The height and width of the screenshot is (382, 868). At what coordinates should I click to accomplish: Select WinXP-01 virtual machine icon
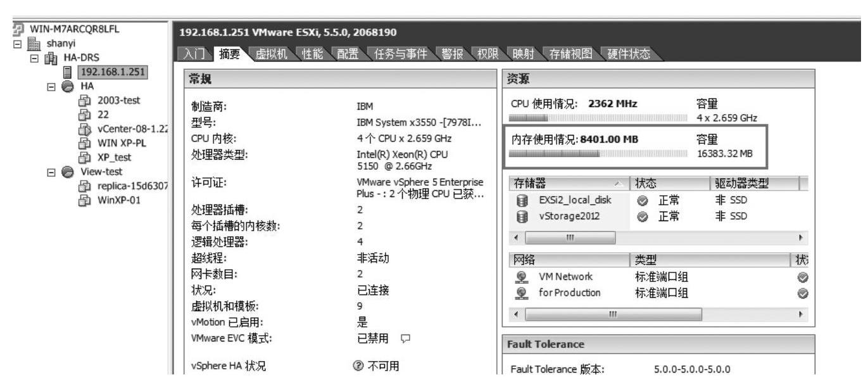click(x=83, y=200)
